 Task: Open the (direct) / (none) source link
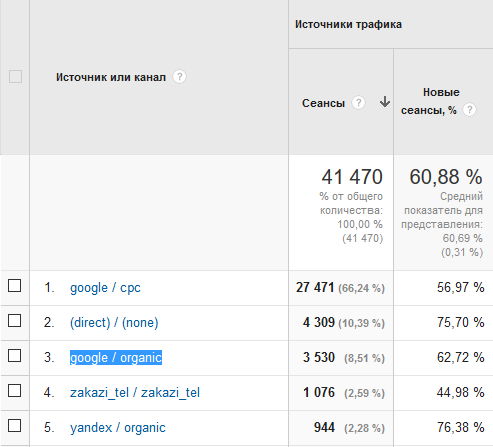[114, 323]
